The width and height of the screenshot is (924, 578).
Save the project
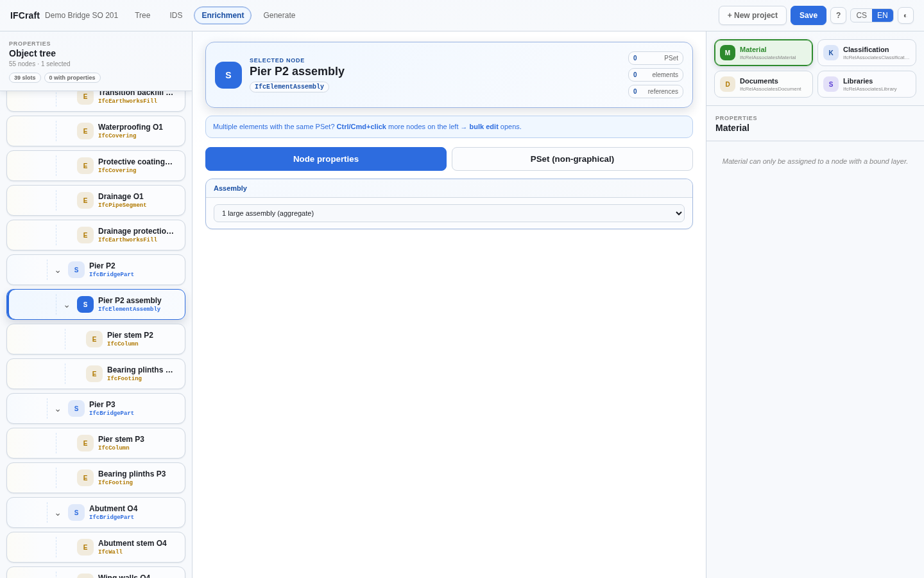(x=809, y=15)
